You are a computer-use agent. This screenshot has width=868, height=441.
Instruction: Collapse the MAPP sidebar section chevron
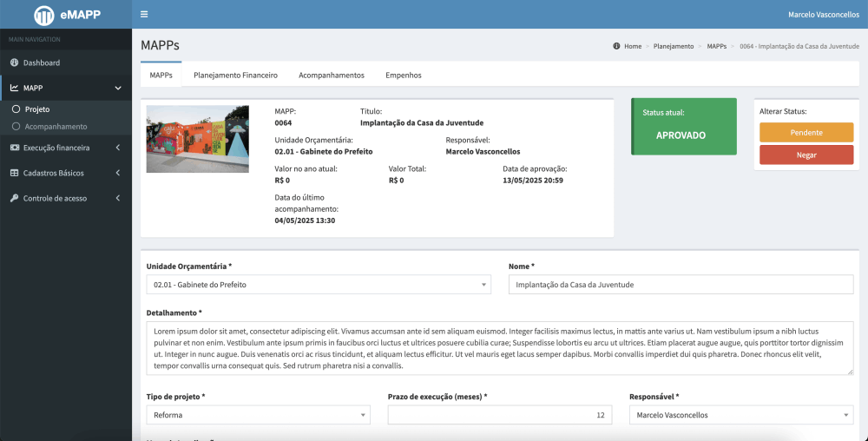point(117,88)
